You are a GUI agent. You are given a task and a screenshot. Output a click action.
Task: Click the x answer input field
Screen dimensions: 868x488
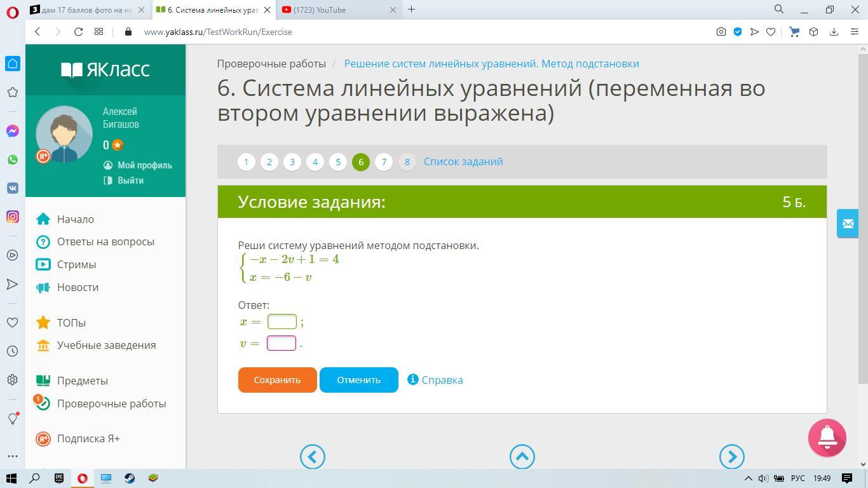coord(281,322)
